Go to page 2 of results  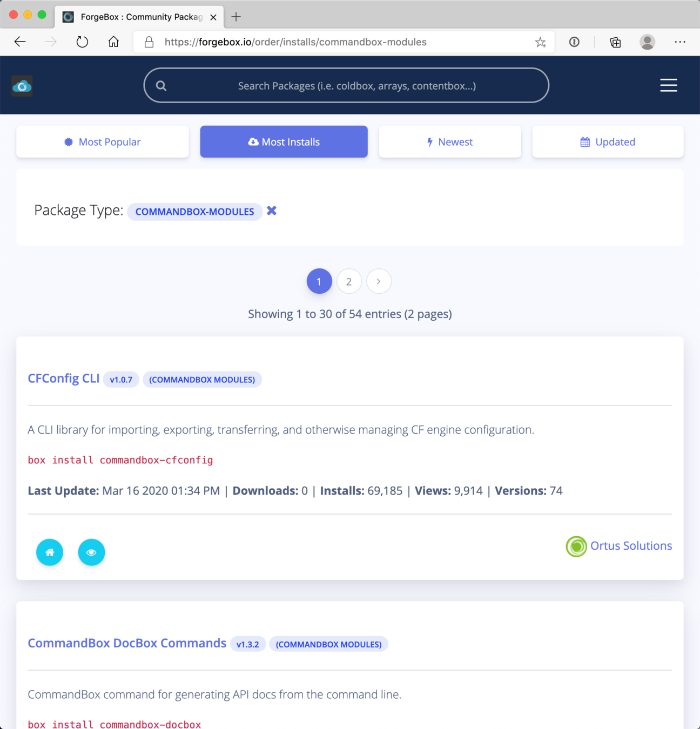pos(349,281)
